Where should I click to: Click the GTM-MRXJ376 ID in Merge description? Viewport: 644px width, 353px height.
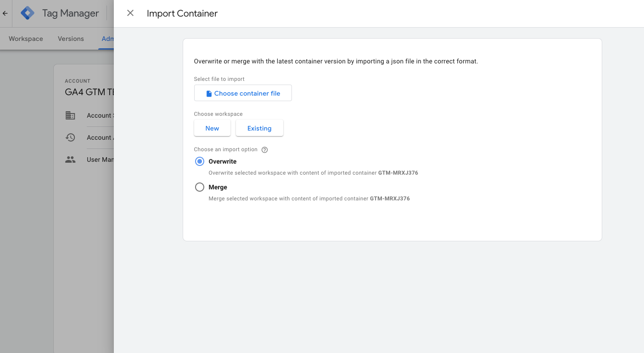click(390, 199)
